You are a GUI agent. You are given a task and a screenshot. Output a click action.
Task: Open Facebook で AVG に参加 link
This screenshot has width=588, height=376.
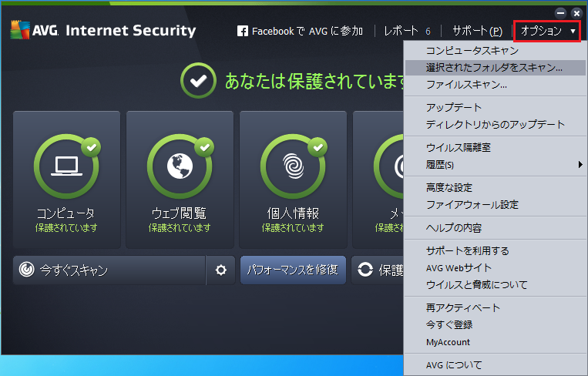pos(300,31)
